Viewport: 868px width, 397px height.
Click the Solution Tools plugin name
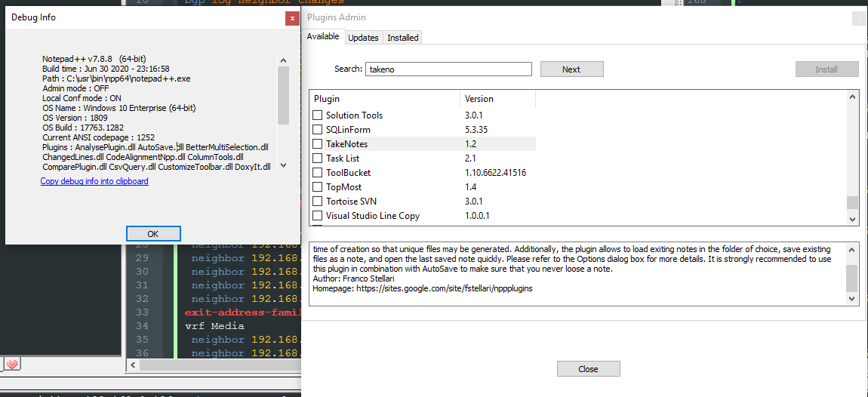point(354,115)
